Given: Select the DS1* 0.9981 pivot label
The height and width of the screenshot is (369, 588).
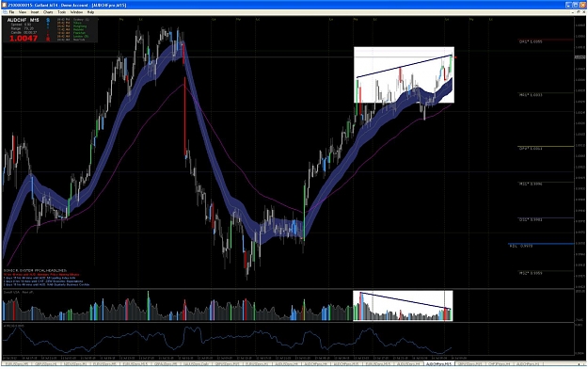Looking at the screenshot, I should coord(531,219).
